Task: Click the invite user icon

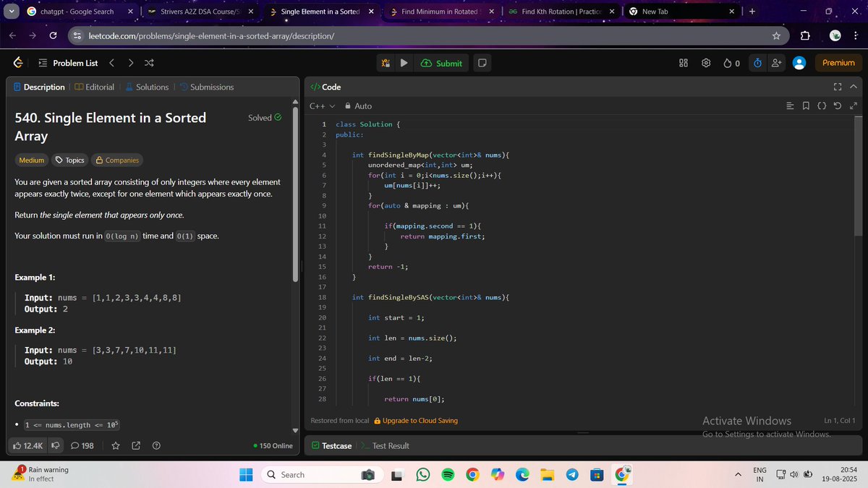Action: (x=776, y=63)
